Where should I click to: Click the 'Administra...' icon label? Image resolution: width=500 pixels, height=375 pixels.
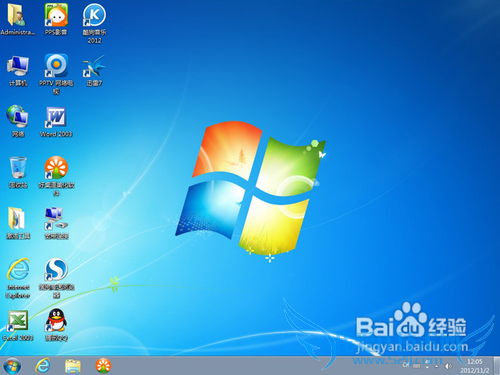coord(18,32)
